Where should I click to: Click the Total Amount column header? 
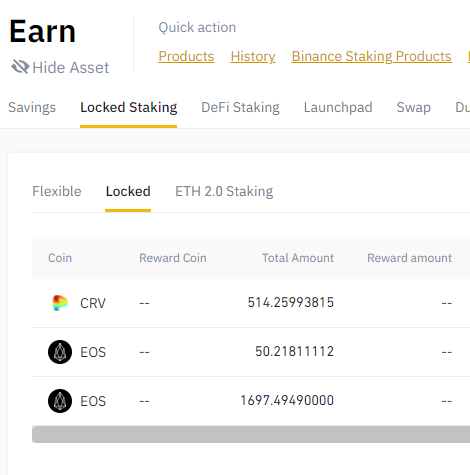(x=298, y=258)
